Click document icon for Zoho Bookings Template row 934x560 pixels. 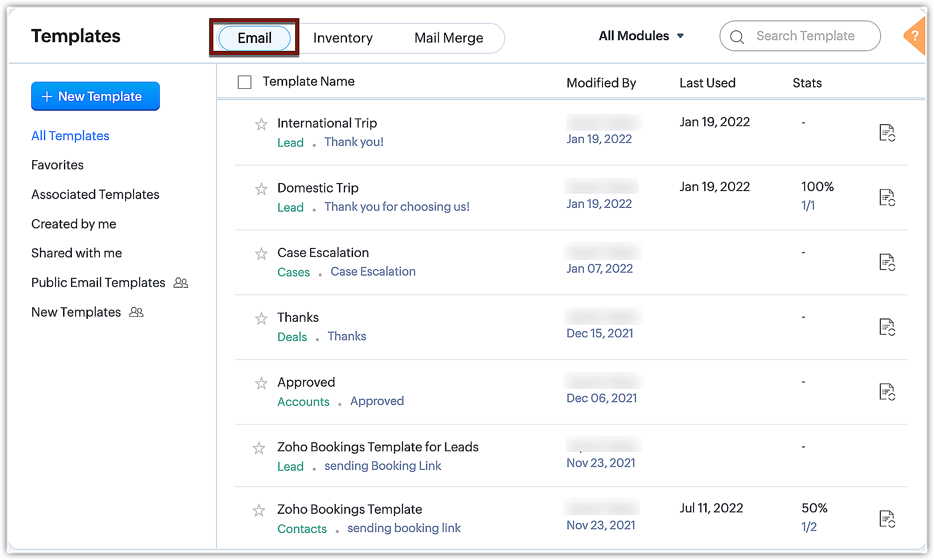886,518
